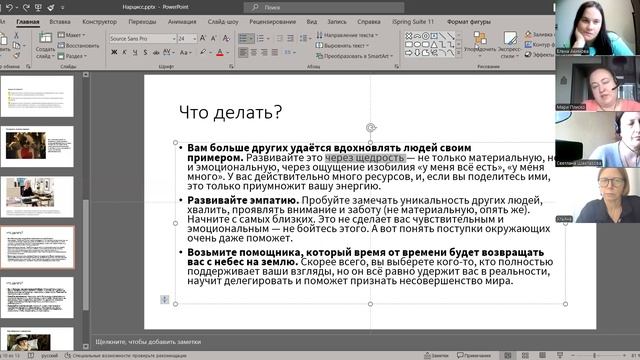Click the Format Painter brush icon
640x360 pixels.
16,55
